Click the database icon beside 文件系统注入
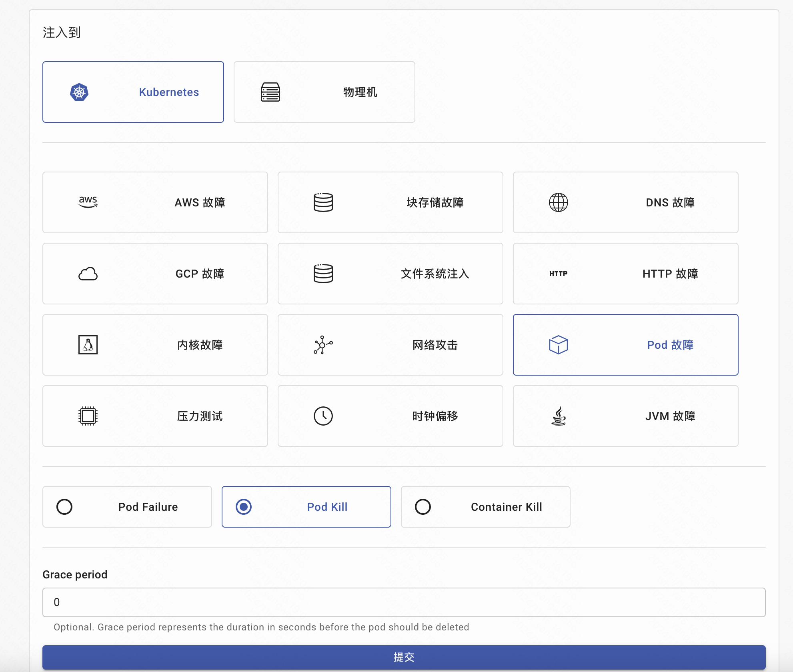Screen dimensions: 793x672 [x=323, y=274]
